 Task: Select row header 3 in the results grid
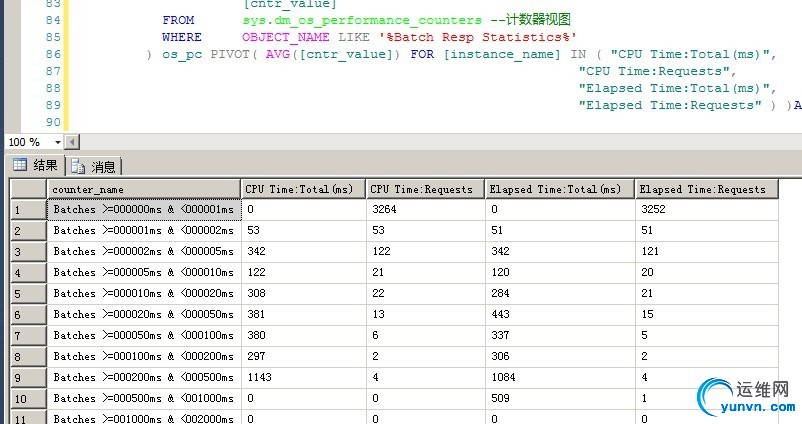pos(29,252)
